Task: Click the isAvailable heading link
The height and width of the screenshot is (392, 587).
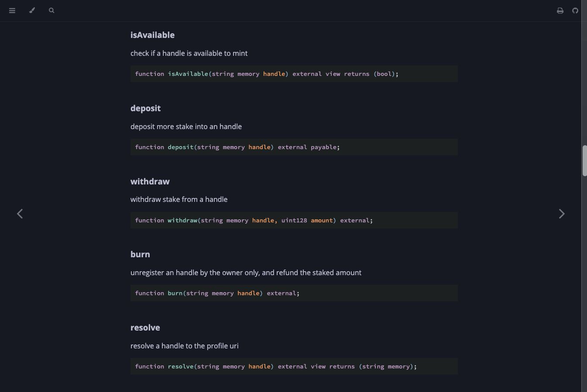Action: point(152,35)
